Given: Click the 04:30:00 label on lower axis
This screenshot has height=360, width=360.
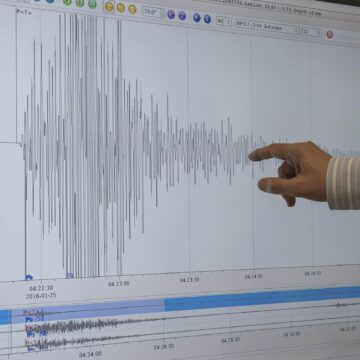Looking at the screenshot, I should click(x=291, y=334).
